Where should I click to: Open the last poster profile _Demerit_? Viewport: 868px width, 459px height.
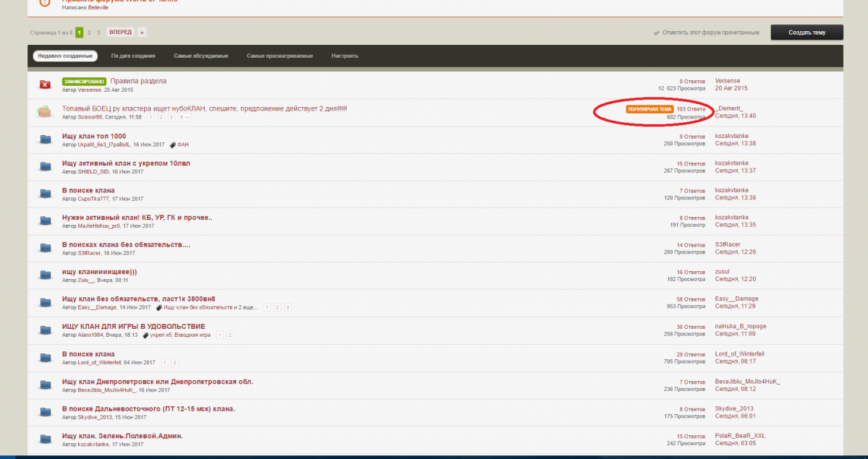pyautogui.click(x=729, y=108)
